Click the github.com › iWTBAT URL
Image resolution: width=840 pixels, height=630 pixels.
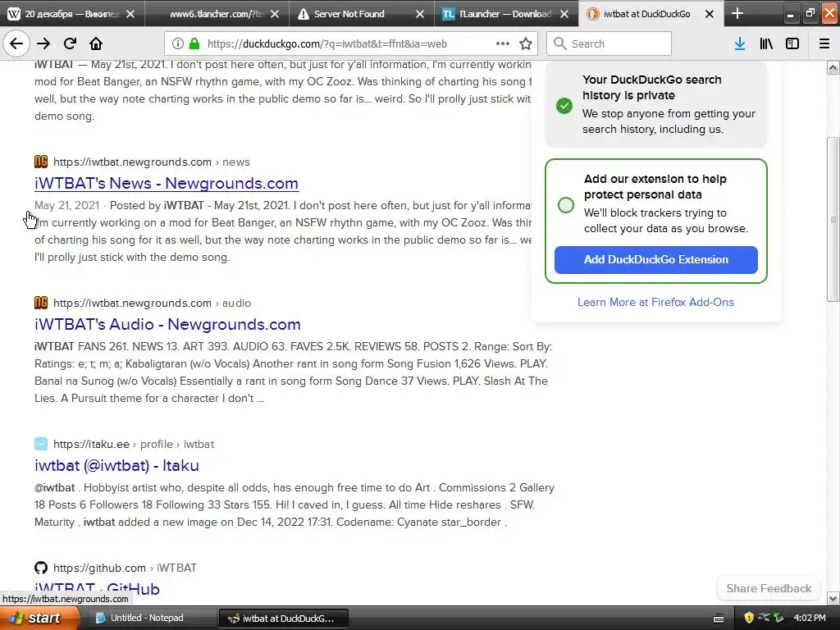coord(125,568)
